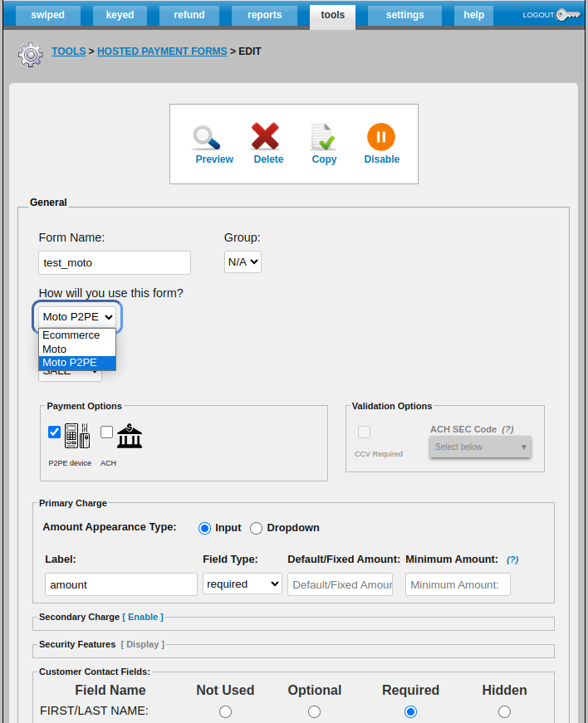588x723 pixels.
Task: Select the Input amount appearance radio
Action: coord(205,528)
